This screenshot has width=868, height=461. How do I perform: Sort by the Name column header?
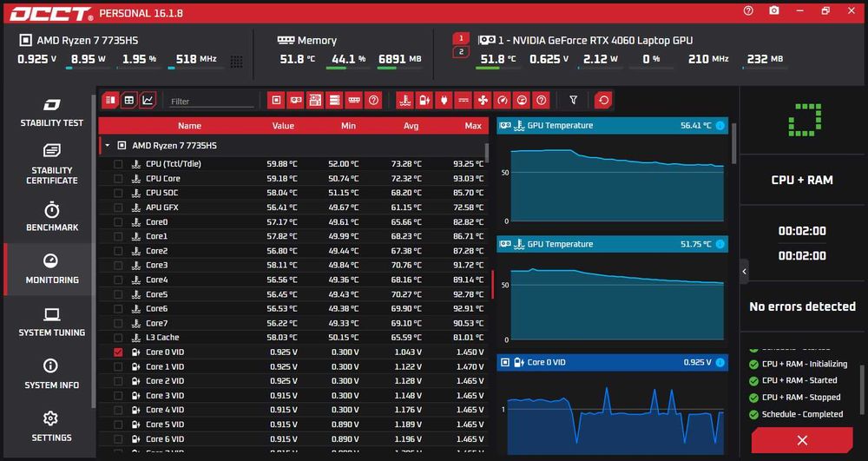coord(189,126)
